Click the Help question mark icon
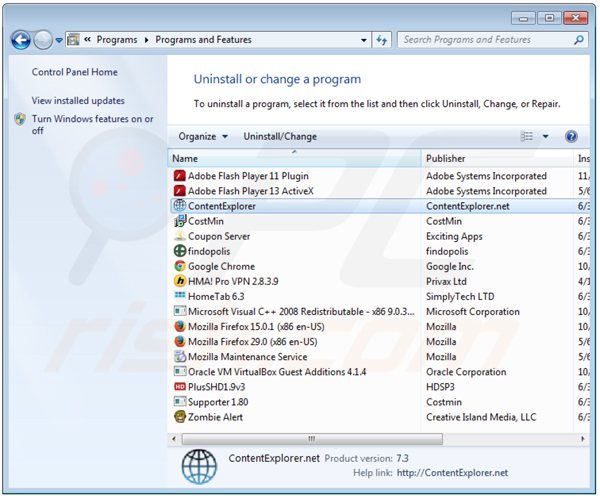The image size is (600, 499). coord(571,136)
